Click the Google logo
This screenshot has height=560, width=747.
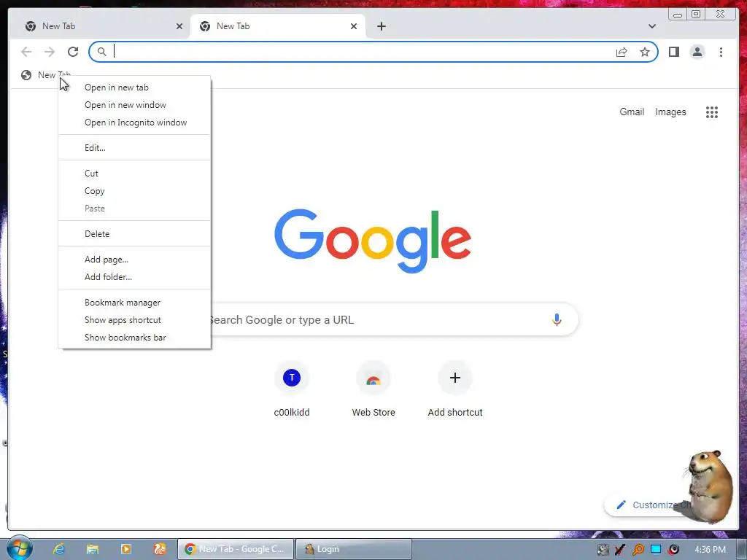pyautogui.click(x=373, y=241)
